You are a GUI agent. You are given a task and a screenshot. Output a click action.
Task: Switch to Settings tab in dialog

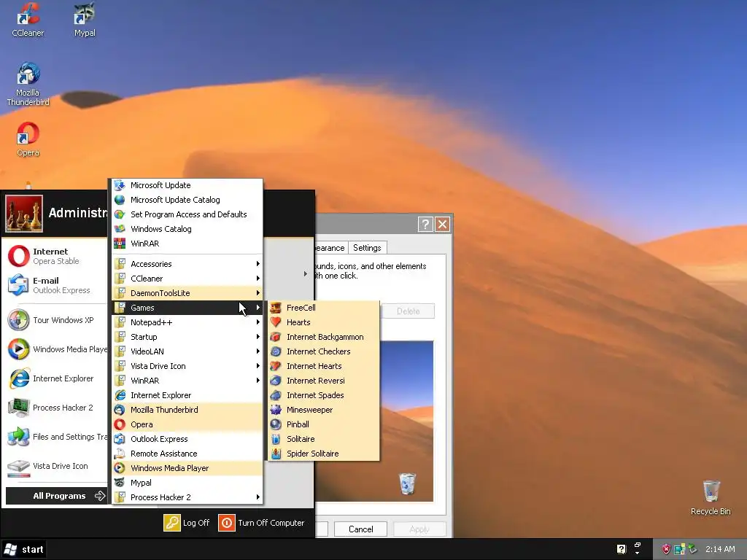367,248
